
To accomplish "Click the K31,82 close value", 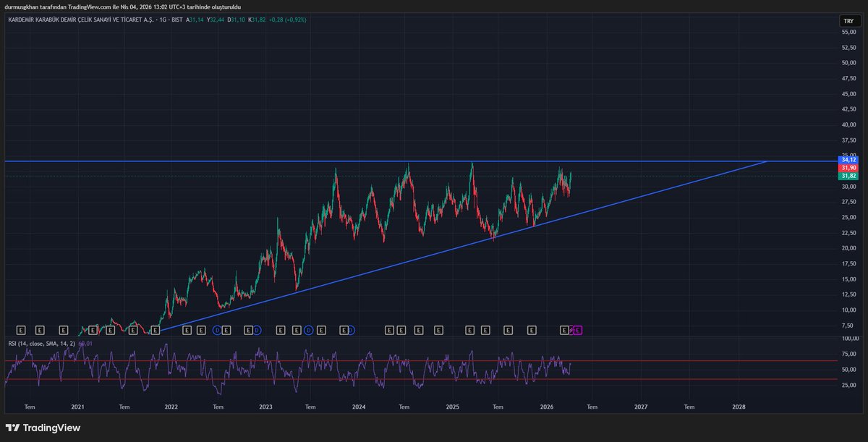I will (x=257, y=20).
